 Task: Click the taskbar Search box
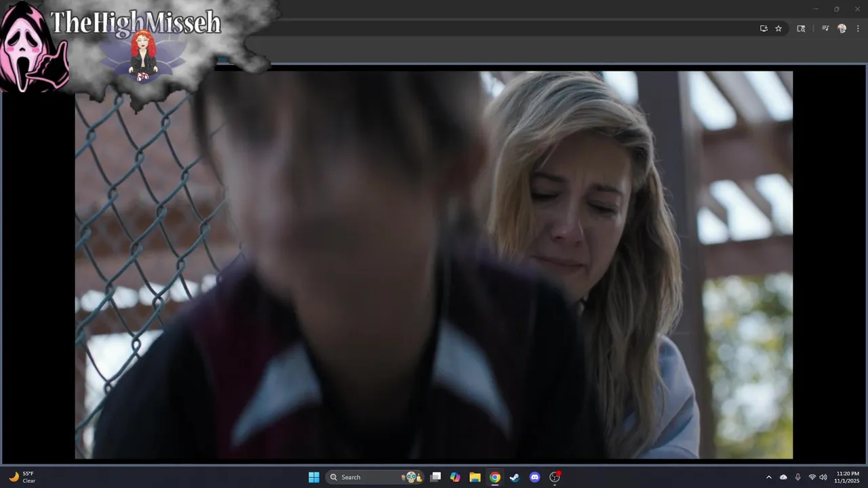[x=375, y=477]
